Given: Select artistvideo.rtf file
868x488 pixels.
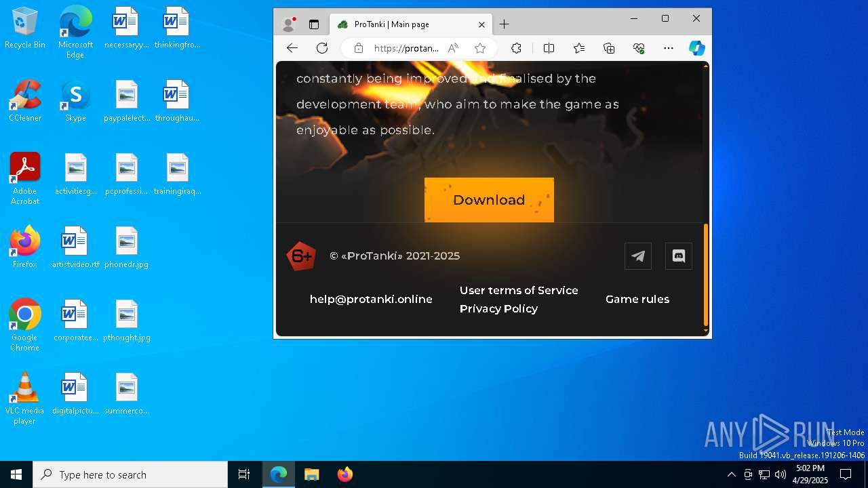Looking at the screenshot, I should (x=75, y=247).
